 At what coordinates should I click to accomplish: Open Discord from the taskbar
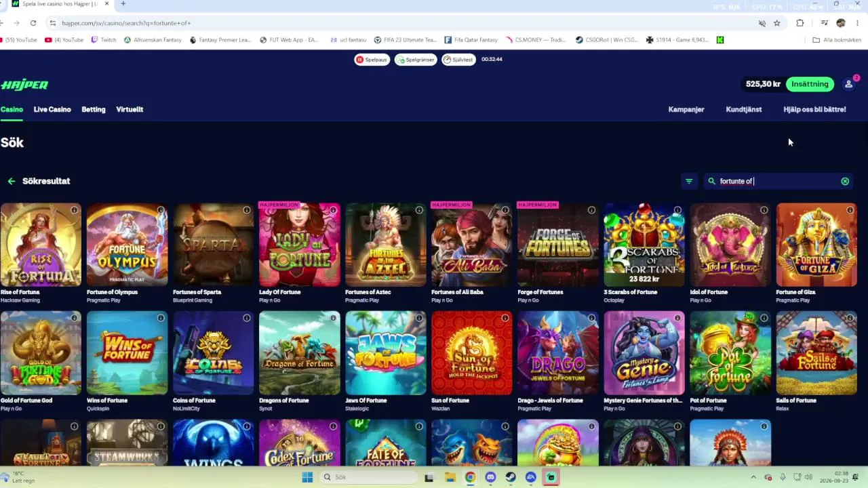(x=490, y=477)
